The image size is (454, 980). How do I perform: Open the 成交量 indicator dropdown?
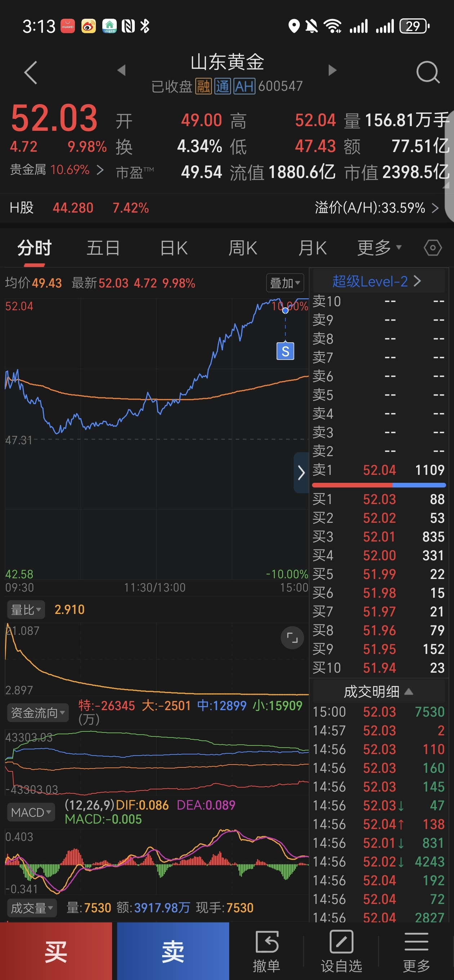point(32,908)
